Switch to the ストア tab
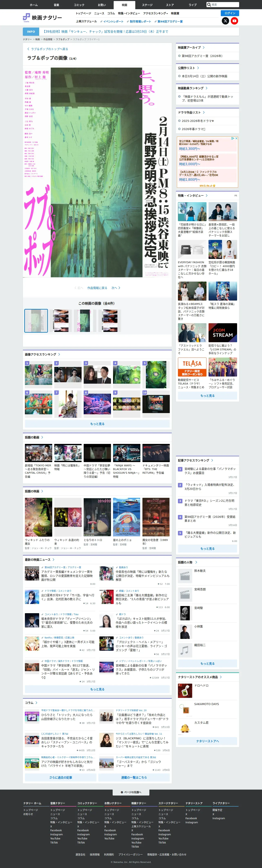The width and height of the screenshot is (262, 868). 170,5
